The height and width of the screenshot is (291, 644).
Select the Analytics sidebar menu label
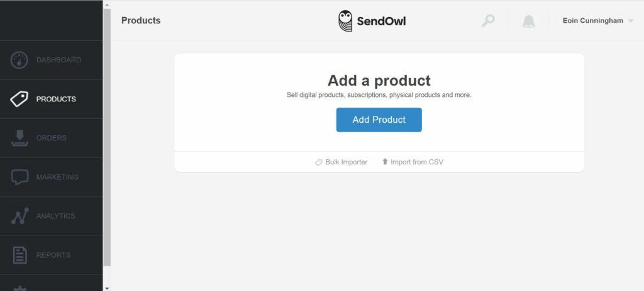pyautogui.click(x=55, y=216)
